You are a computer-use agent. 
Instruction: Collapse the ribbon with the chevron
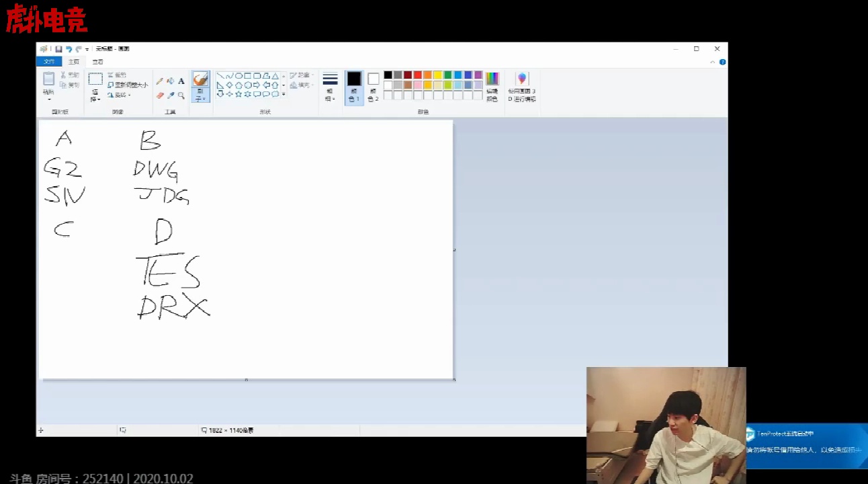712,62
